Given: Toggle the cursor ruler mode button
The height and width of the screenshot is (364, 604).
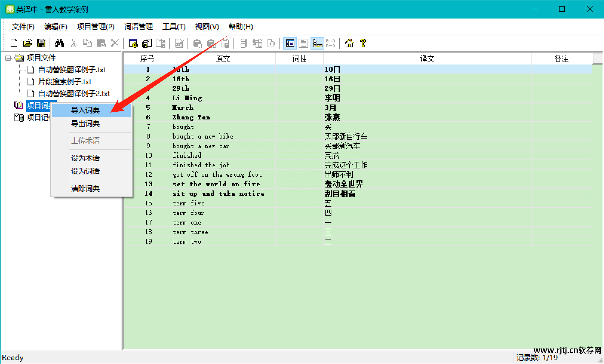Looking at the screenshot, I should click(317, 44).
